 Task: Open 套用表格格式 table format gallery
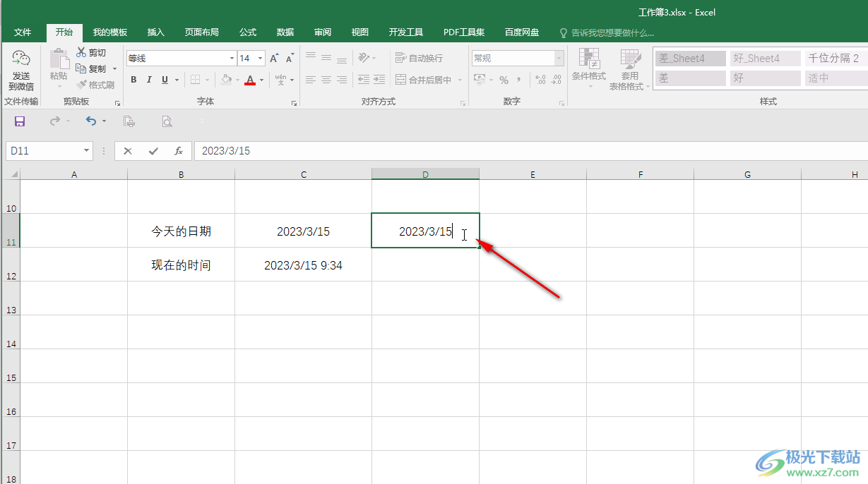(x=629, y=69)
